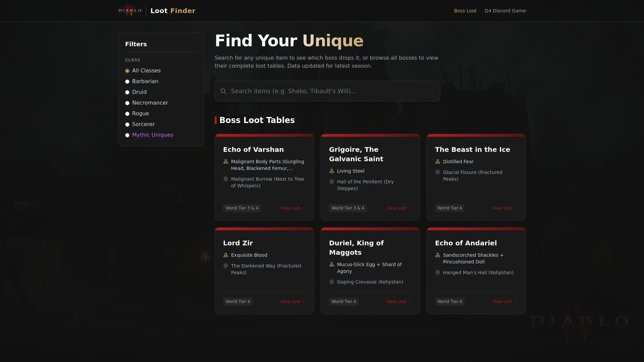
Task: Click the Lord Zir card title
Action: click(x=238, y=243)
